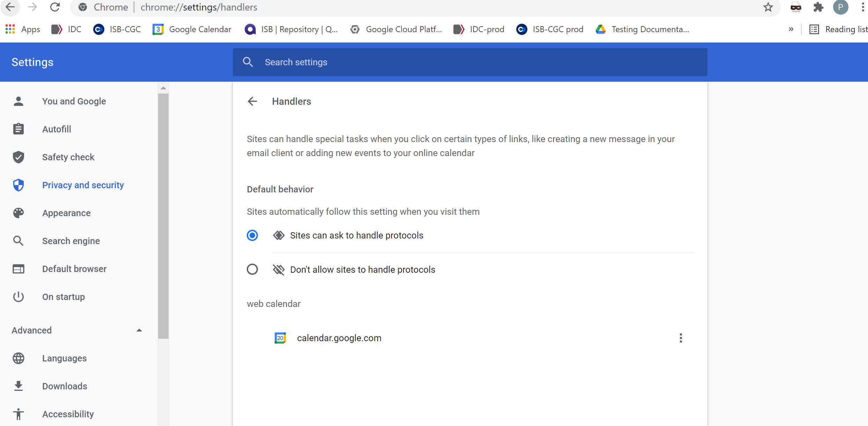The height and width of the screenshot is (426, 868).
Task: Reload the page
Action: tap(55, 7)
